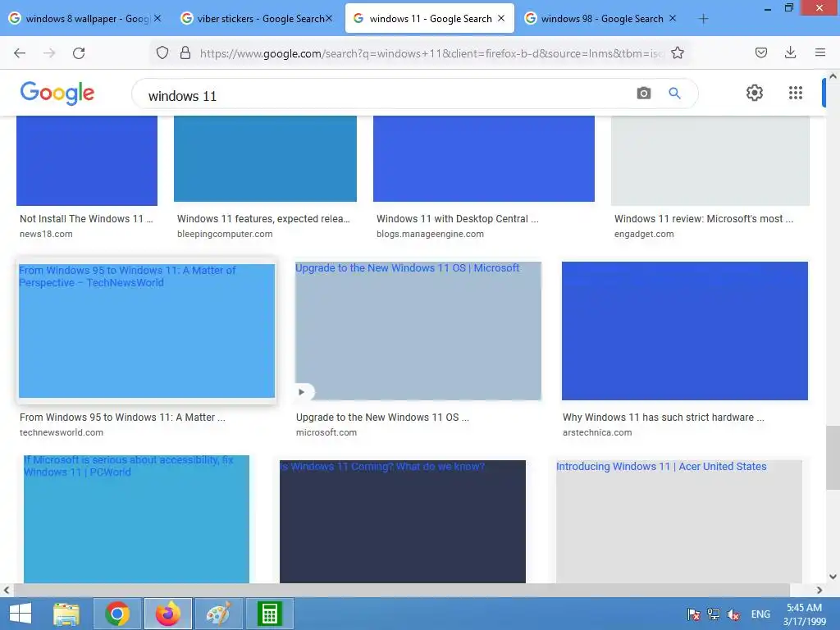The height and width of the screenshot is (630, 840).
Task: Go back with the browser back arrow
Action: tap(20, 52)
